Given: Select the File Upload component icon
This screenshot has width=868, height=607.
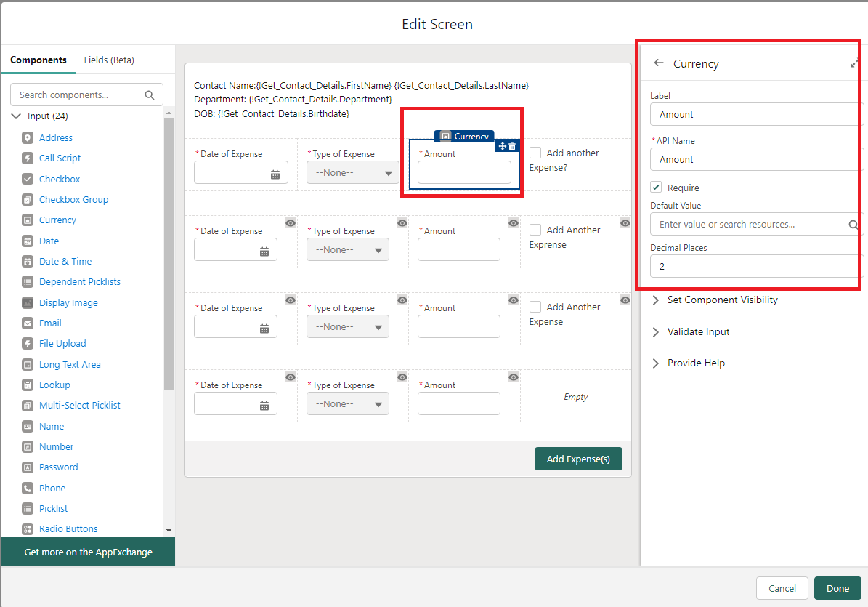Looking at the screenshot, I should tap(28, 344).
